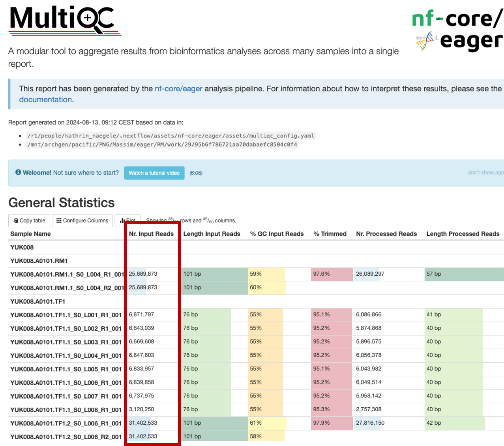Click the Plot button with bar-chart icon
Image resolution: width=504 pixels, height=446 pixels.
[120, 220]
